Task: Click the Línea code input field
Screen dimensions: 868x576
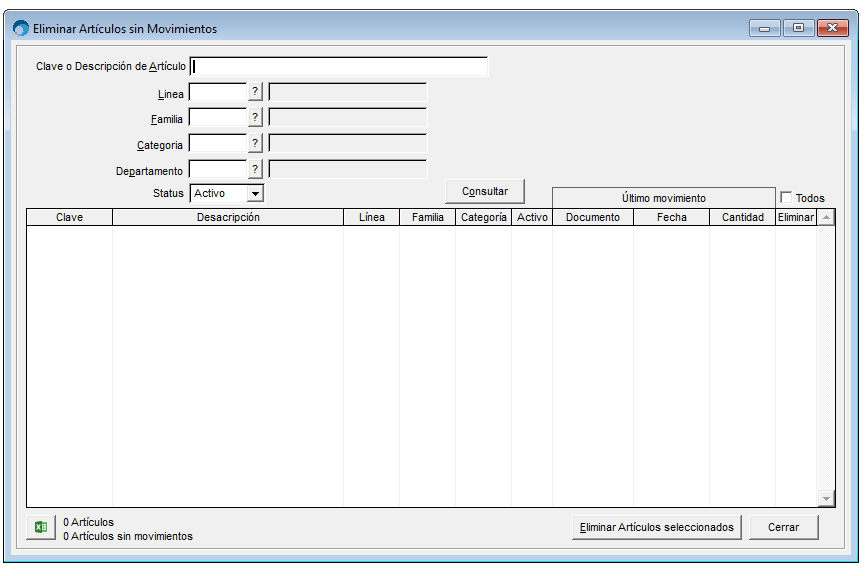Action: pos(217,93)
